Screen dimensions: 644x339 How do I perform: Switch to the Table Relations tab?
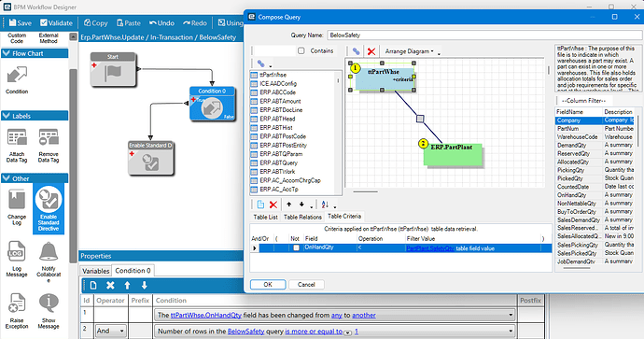click(302, 217)
